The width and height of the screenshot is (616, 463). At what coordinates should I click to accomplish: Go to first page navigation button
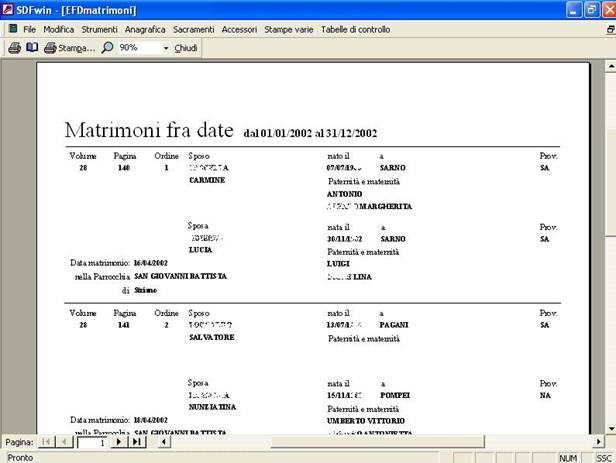pos(46,442)
